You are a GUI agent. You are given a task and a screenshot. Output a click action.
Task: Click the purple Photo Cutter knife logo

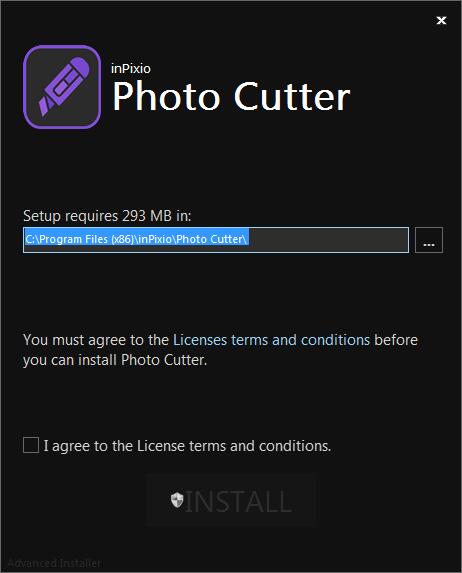62,87
